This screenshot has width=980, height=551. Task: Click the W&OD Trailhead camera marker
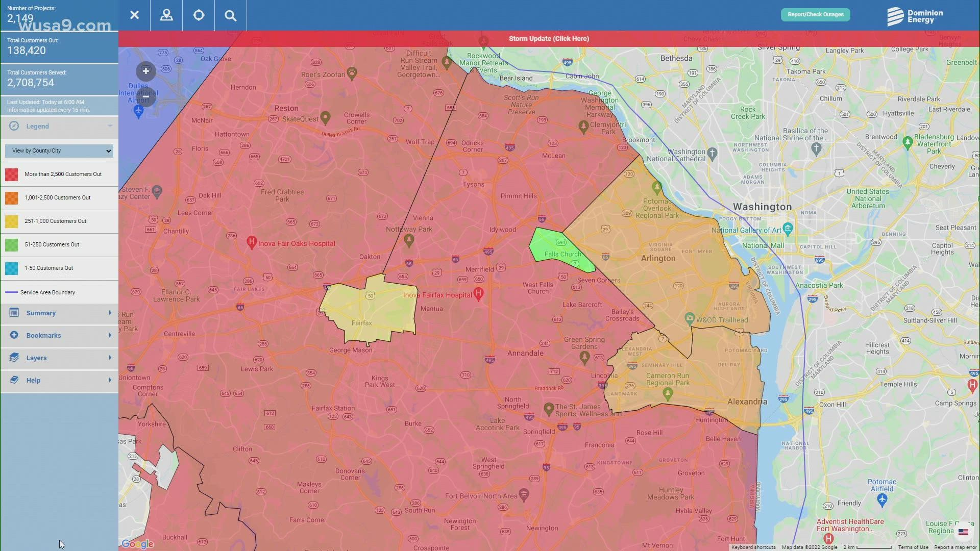click(x=690, y=319)
